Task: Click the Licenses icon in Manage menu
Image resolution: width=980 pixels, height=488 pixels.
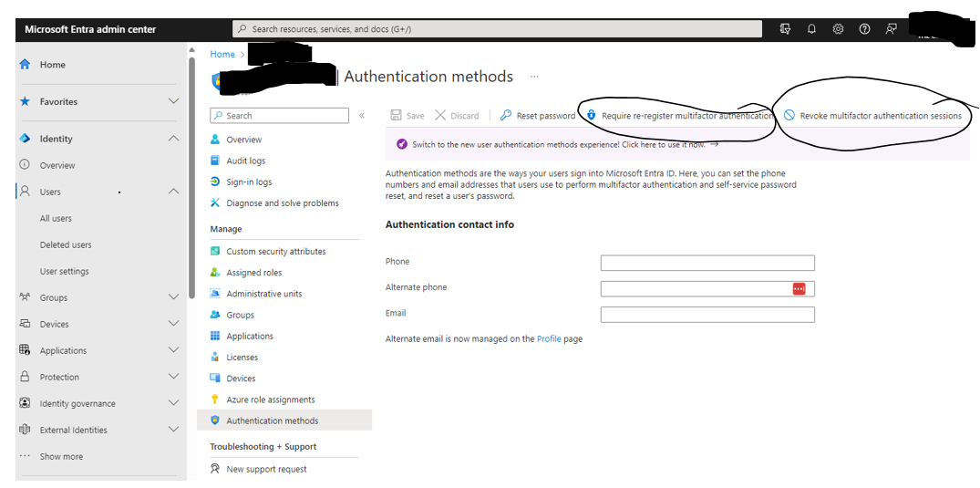Action: coord(215,358)
